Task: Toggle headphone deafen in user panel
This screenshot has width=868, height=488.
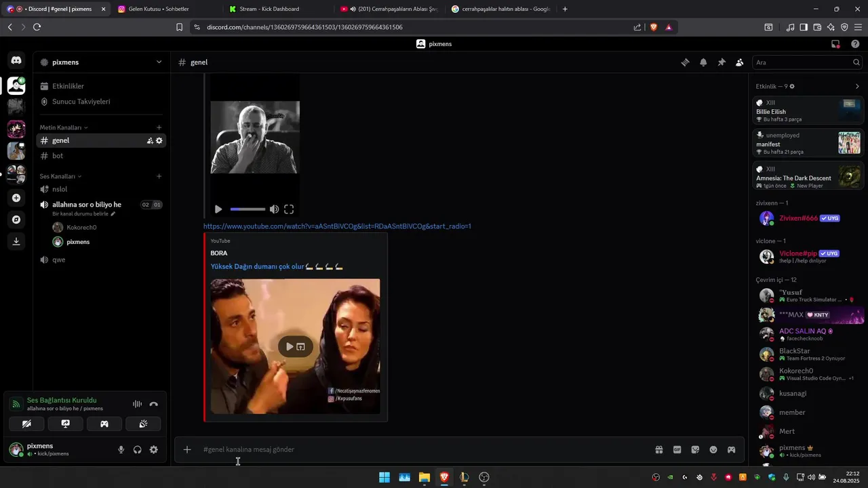Action: click(138, 449)
